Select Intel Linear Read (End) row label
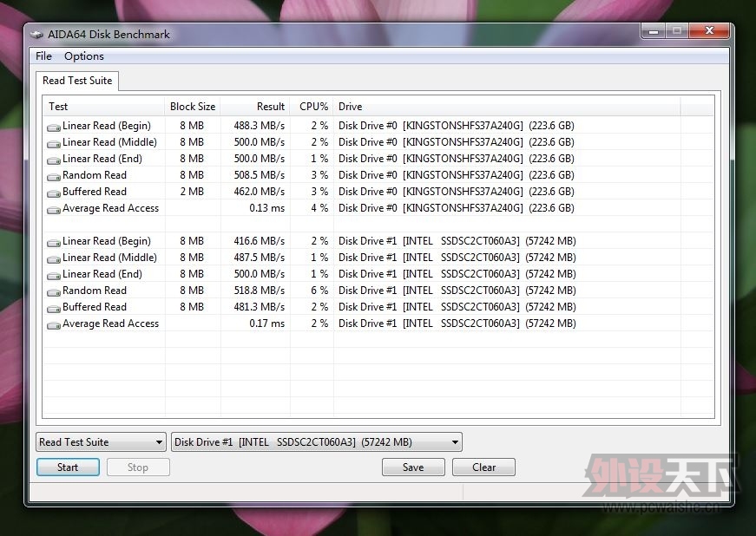Image resolution: width=756 pixels, height=536 pixels. click(x=102, y=274)
